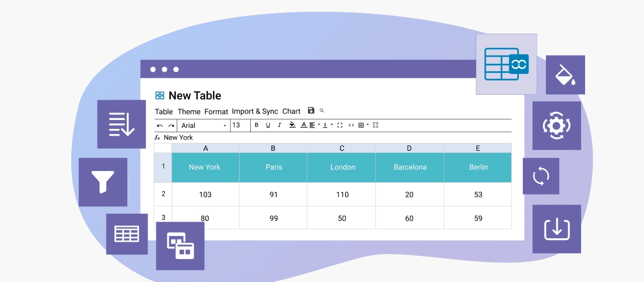The image size is (644, 282).
Task: Select row header 1
Action: coord(163,168)
